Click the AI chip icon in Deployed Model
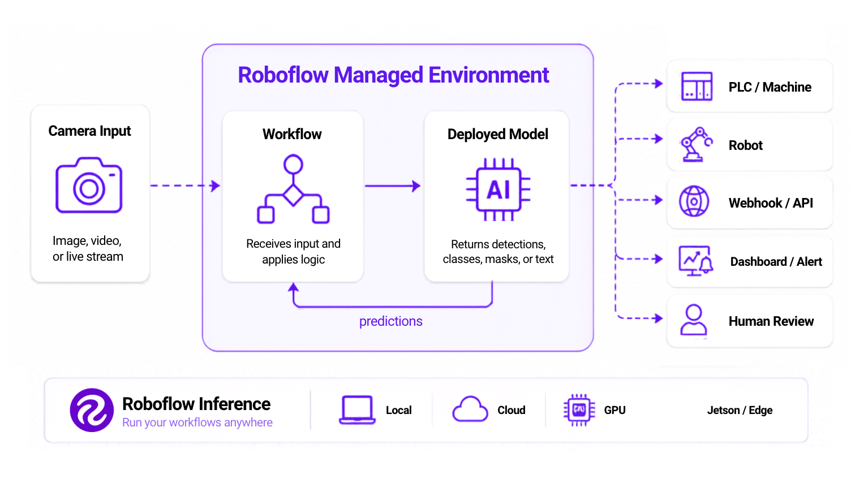The width and height of the screenshot is (868, 483). point(498,189)
